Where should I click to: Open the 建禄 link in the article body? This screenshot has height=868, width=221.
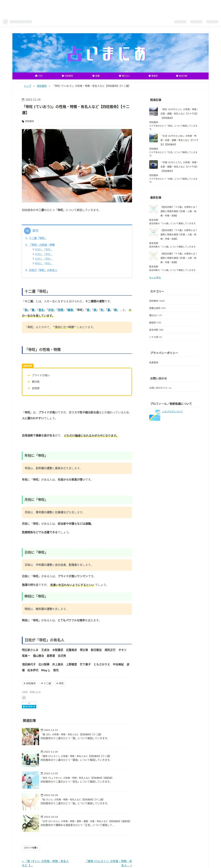[70, 310]
